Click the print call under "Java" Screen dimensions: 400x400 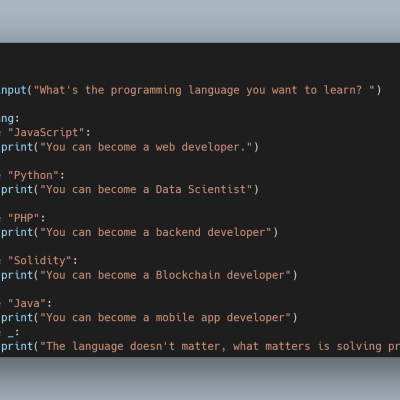point(17,317)
